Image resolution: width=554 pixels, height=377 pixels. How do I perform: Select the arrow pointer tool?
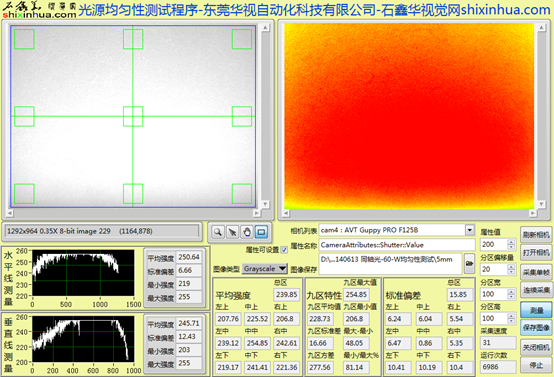[x=232, y=232]
